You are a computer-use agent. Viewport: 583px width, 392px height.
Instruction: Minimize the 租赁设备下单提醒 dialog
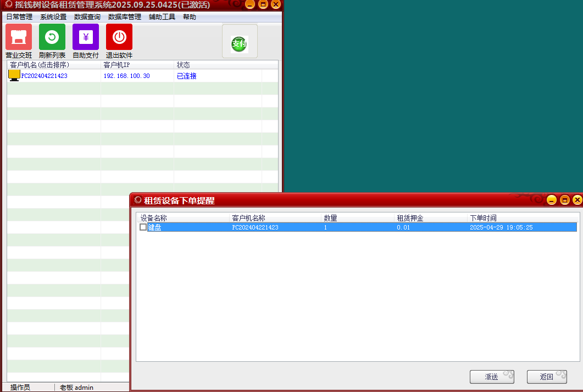[552, 200]
